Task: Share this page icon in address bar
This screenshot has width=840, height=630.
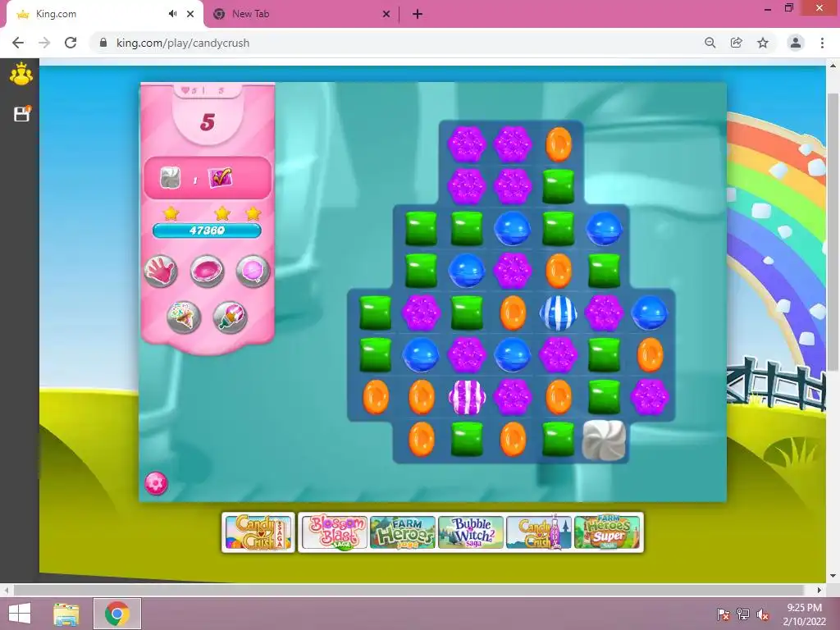Action: (737, 43)
